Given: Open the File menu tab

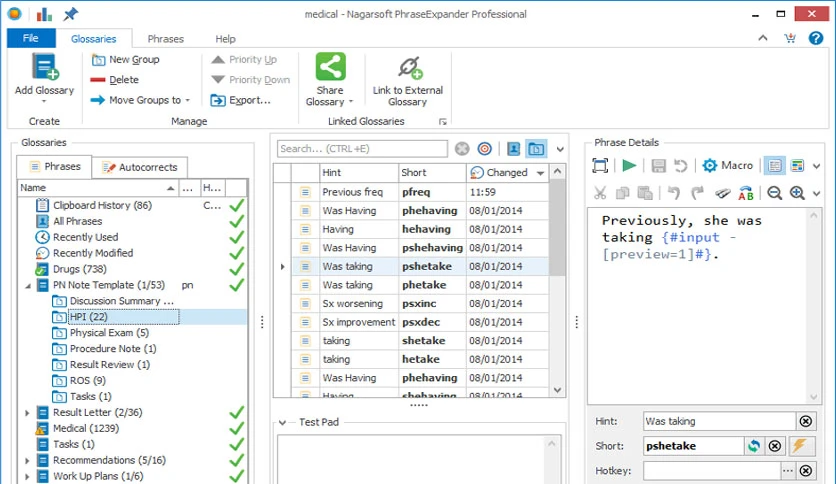Looking at the screenshot, I should (x=31, y=38).
